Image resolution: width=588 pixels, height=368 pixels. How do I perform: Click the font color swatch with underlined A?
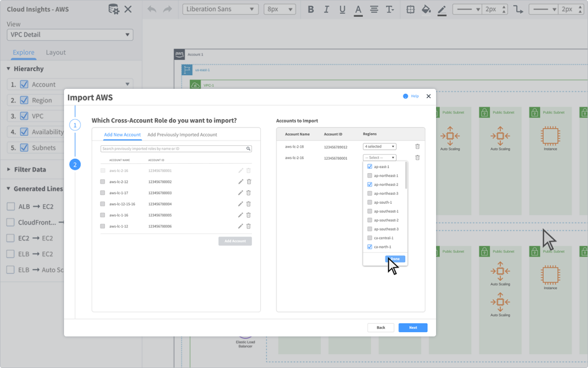[x=358, y=9]
